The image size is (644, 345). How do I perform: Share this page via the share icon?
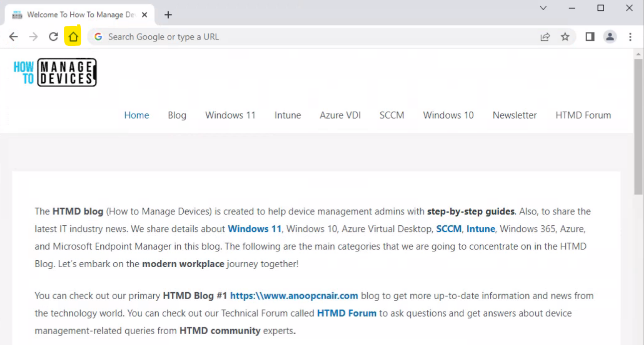(545, 37)
